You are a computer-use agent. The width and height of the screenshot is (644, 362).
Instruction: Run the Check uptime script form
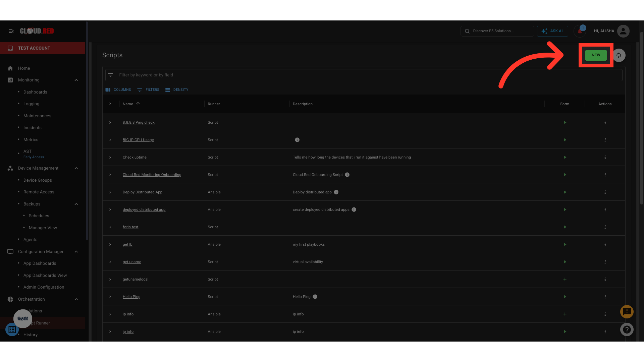tap(565, 157)
